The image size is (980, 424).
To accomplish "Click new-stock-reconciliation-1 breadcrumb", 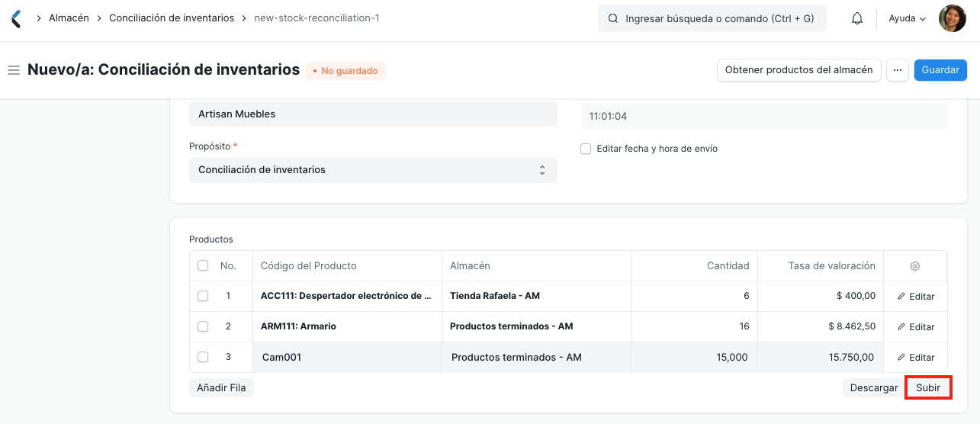I will 317,18.
